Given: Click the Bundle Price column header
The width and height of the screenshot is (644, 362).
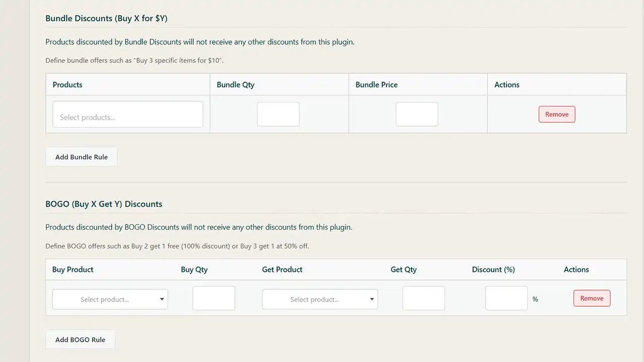Looking at the screenshot, I should pos(376,84).
